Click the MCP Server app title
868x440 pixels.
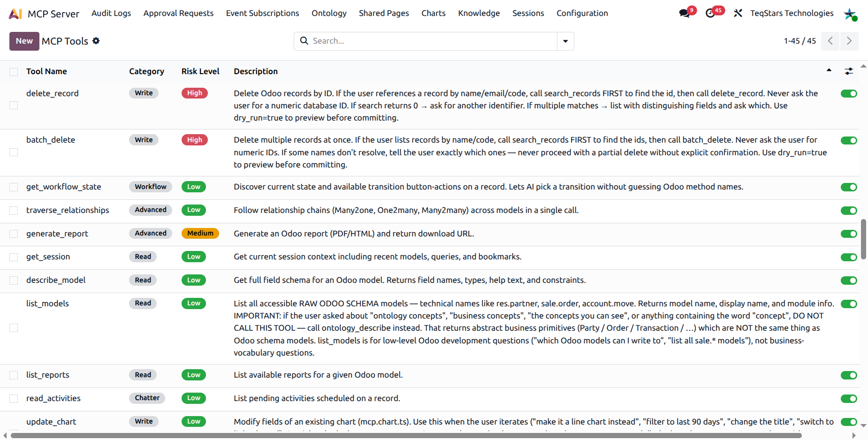tap(53, 14)
